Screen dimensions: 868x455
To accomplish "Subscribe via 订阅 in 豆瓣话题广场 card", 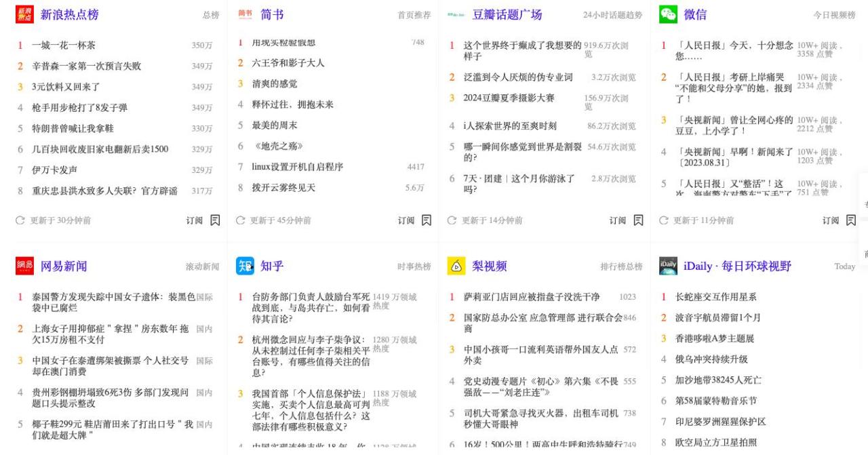I will click(618, 220).
